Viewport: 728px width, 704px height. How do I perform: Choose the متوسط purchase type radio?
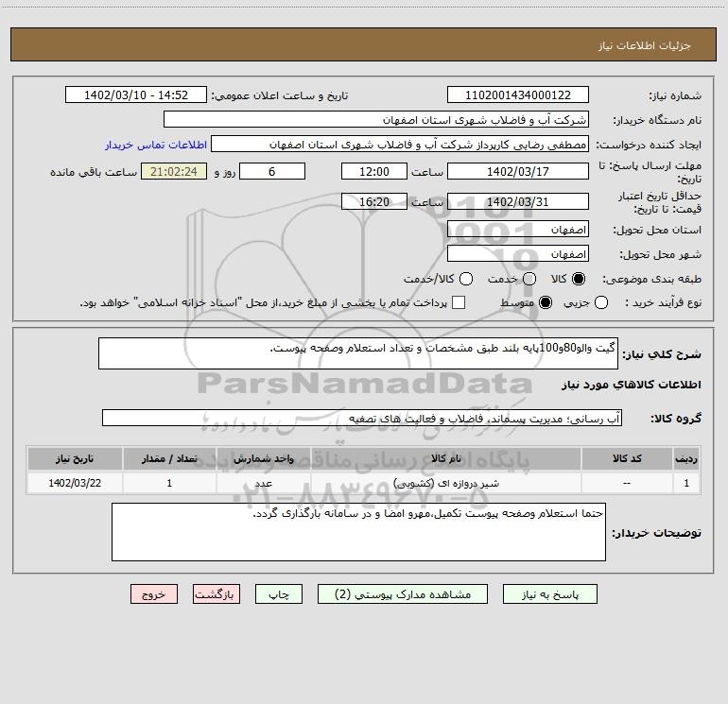[546, 302]
